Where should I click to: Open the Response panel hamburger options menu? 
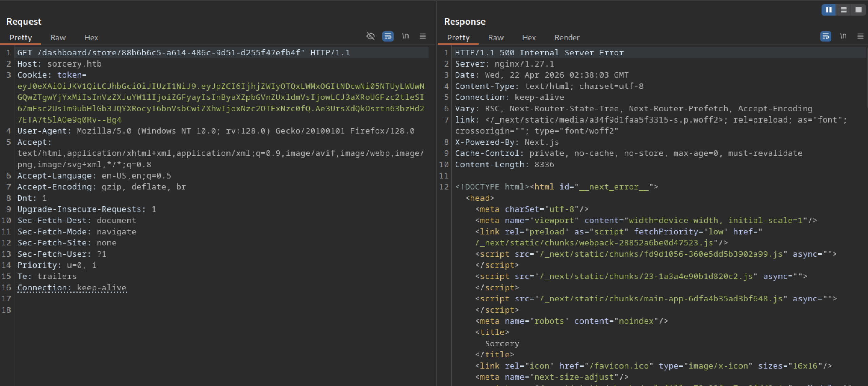click(x=860, y=36)
